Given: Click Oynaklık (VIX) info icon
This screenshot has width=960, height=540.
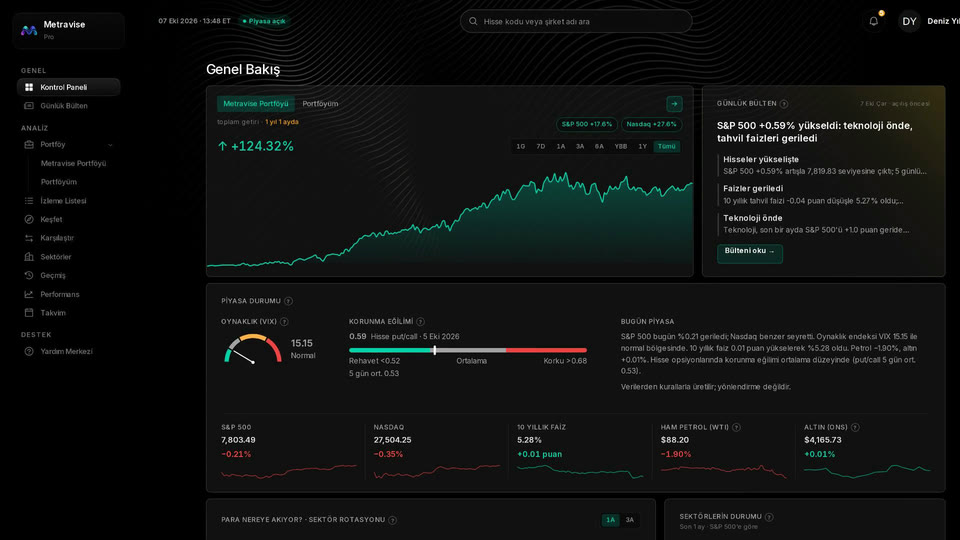Looking at the screenshot, I should pyautogui.click(x=284, y=321).
